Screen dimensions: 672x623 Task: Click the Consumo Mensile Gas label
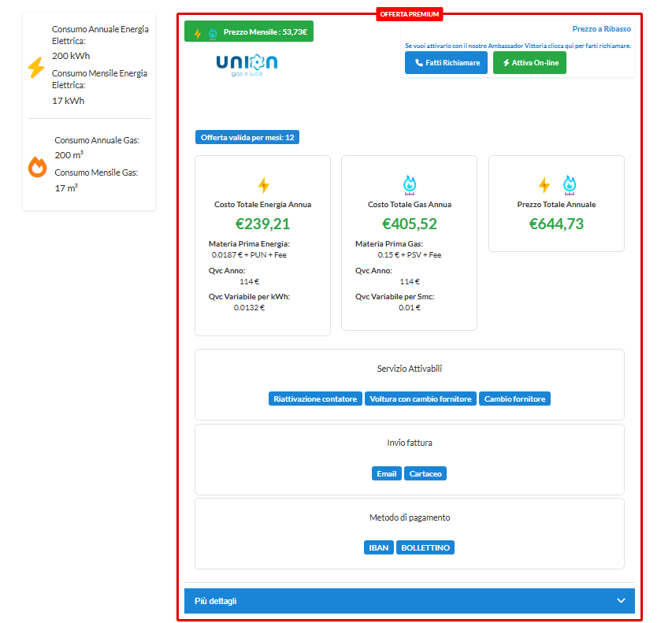96,172
